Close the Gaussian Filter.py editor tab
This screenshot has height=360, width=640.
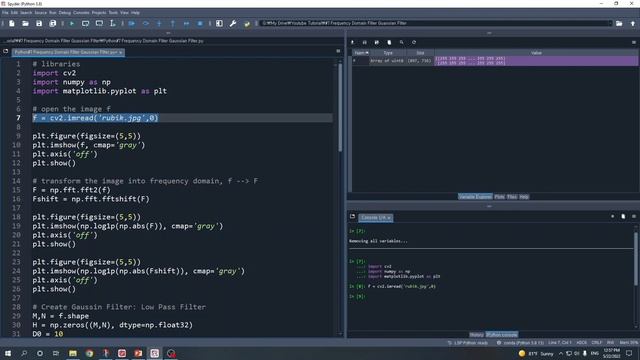[x=120, y=52]
